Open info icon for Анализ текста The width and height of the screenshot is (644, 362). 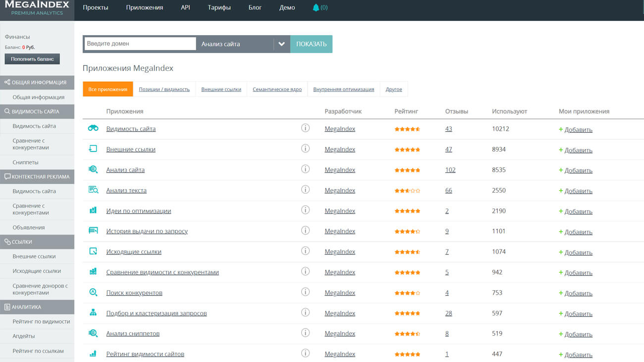click(x=305, y=190)
